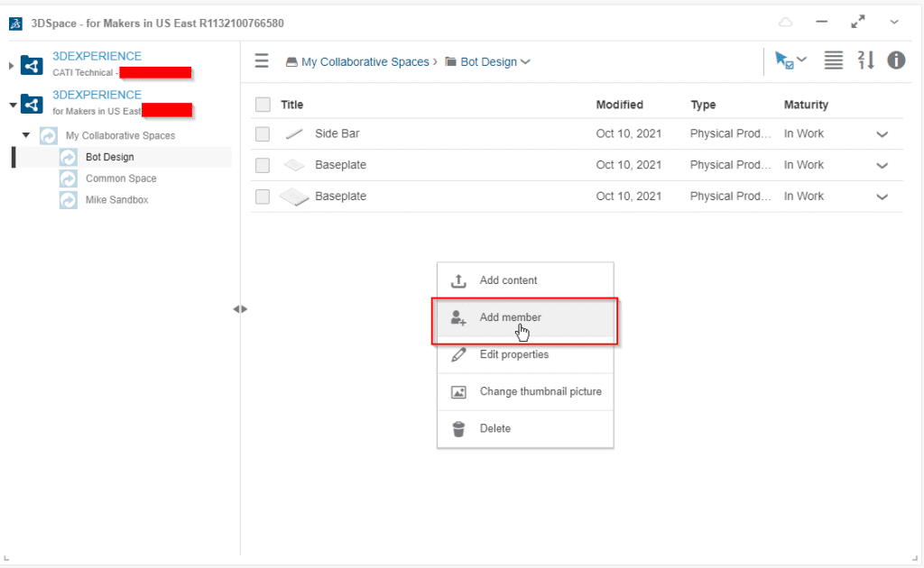
Task: Click the CATI Technical platform share icon
Action: click(32, 65)
